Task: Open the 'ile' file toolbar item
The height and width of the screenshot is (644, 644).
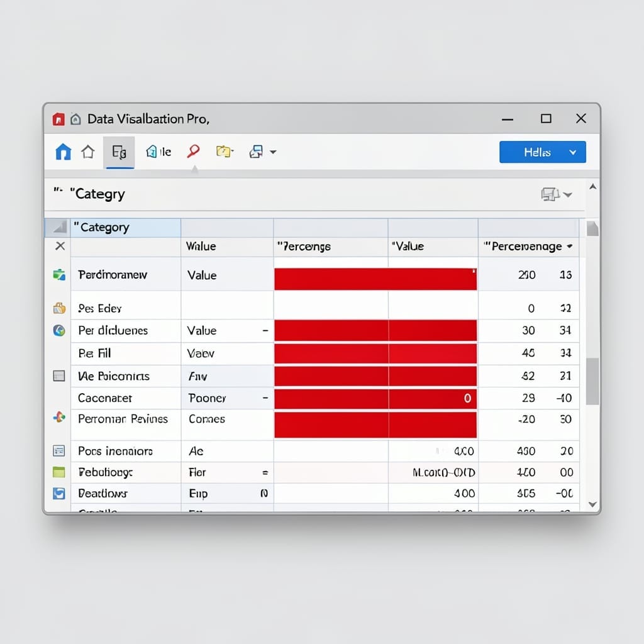Action: [x=158, y=152]
